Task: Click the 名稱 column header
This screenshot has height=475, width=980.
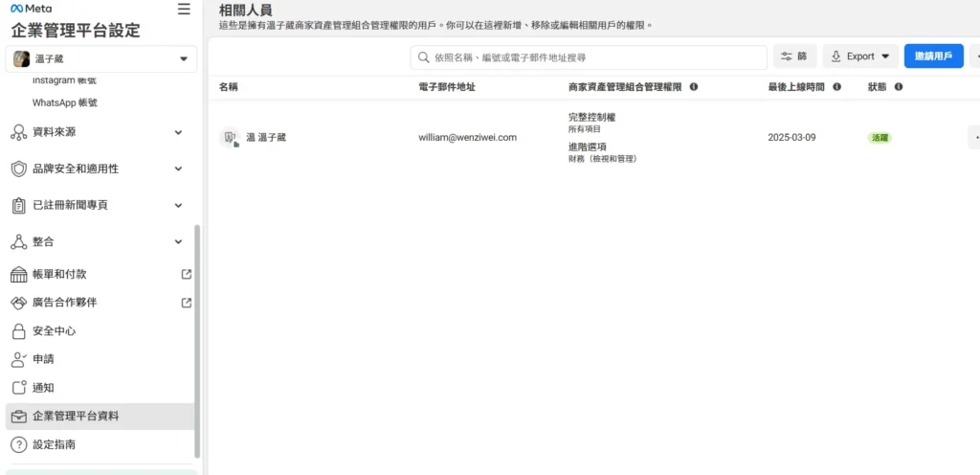Action: coord(228,87)
